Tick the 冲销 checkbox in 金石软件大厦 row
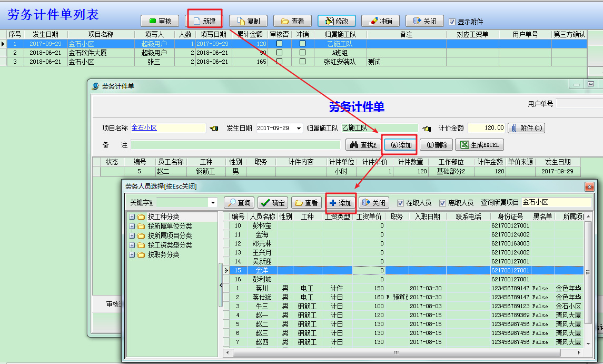 [303, 52]
